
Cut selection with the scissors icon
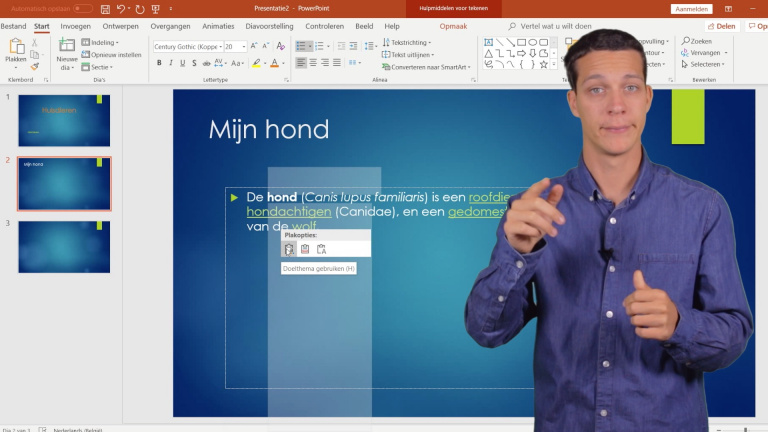[34, 43]
